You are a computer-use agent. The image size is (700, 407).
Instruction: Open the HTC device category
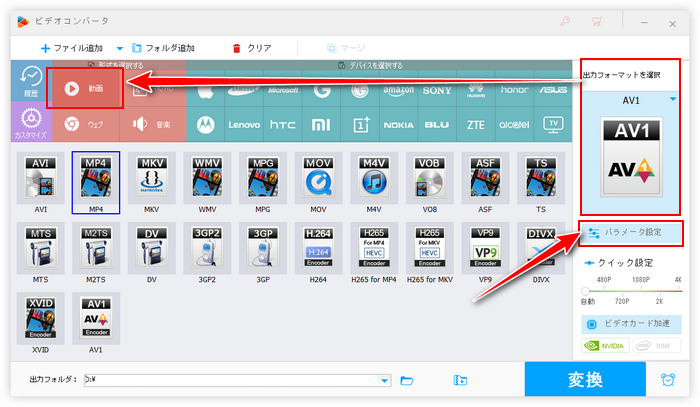click(x=283, y=125)
